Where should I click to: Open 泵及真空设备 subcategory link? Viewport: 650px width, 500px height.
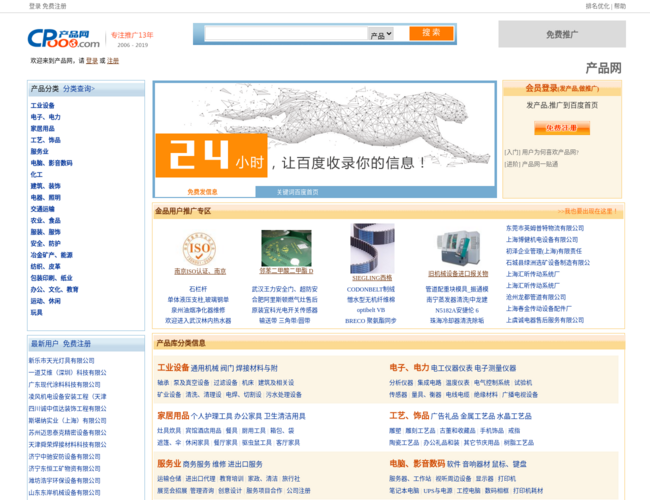[x=191, y=383]
